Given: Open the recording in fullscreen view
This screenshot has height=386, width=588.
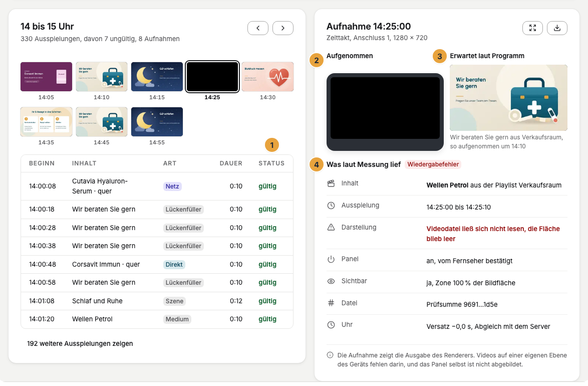Looking at the screenshot, I should pos(532,28).
